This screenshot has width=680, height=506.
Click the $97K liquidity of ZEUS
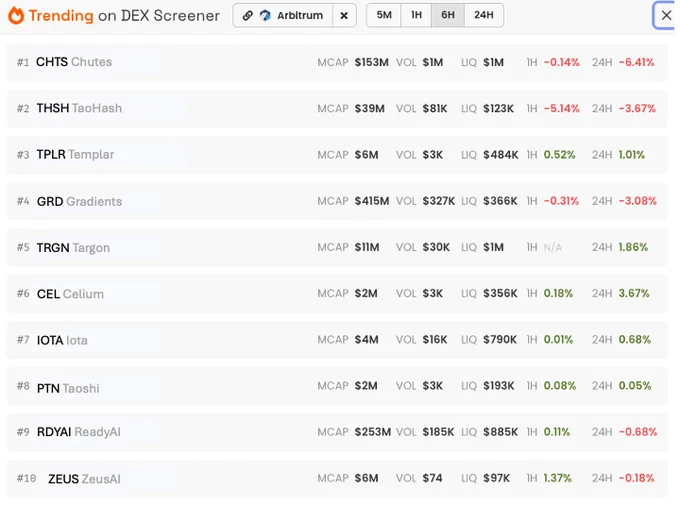pyautogui.click(x=497, y=478)
